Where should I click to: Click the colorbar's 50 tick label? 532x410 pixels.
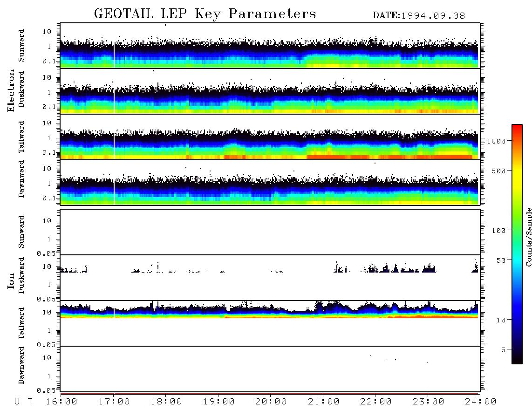point(501,260)
